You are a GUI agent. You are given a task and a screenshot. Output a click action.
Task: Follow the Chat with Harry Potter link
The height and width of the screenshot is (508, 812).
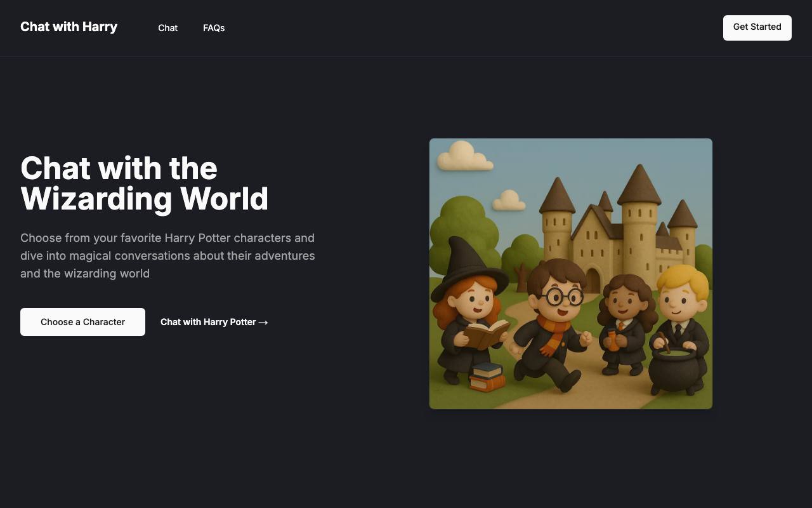[x=214, y=322]
